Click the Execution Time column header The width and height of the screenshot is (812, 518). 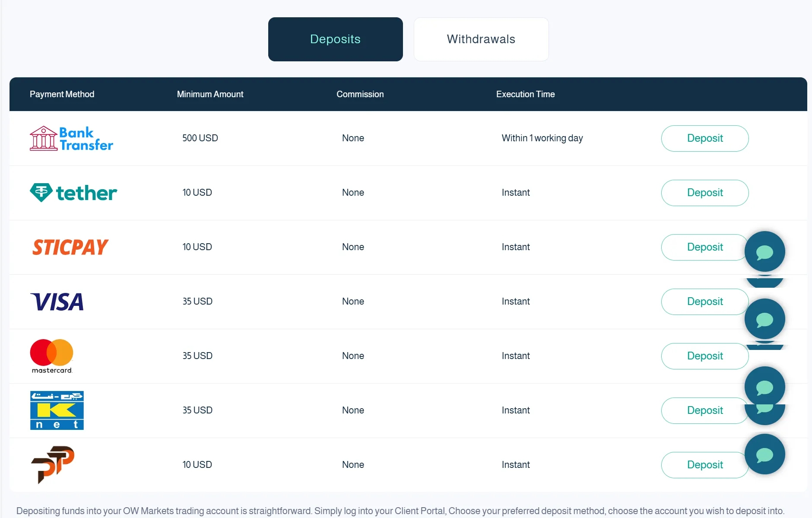pyautogui.click(x=525, y=94)
